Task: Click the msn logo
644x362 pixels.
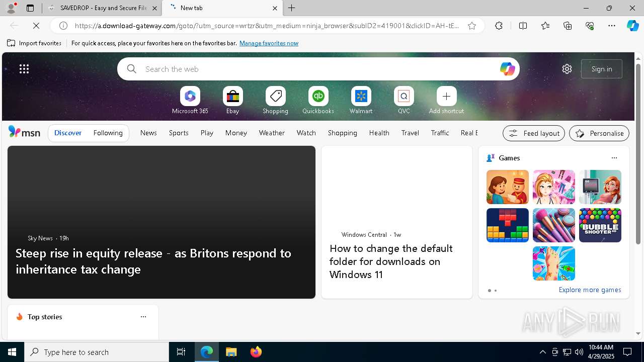Action: pyautogui.click(x=24, y=132)
